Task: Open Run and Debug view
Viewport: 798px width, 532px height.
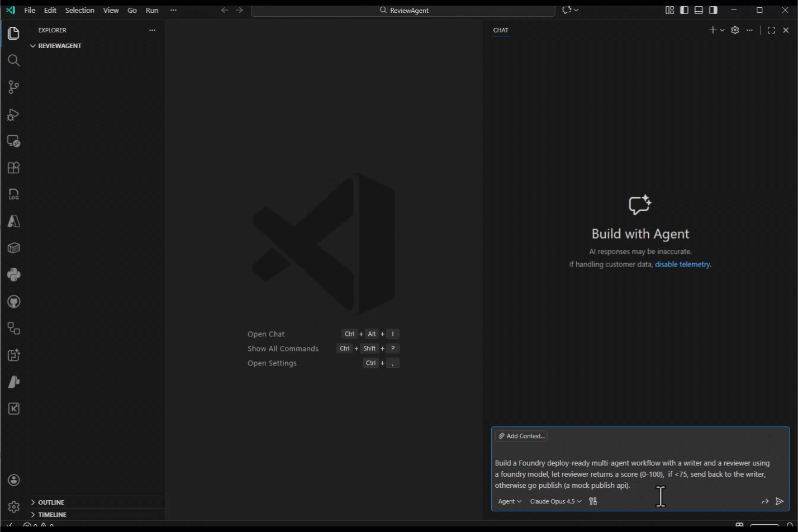Action: pyautogui.click(x=14, y=115)
